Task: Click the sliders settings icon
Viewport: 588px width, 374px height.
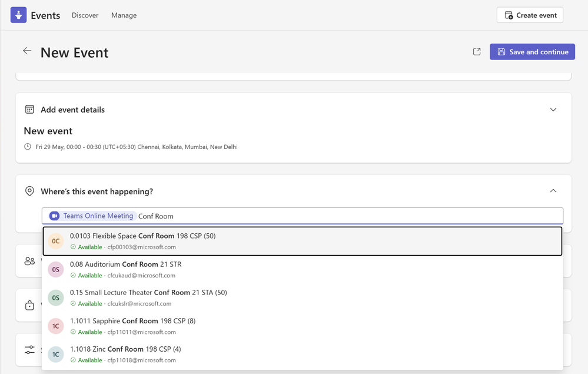Action: pos(29,350)
